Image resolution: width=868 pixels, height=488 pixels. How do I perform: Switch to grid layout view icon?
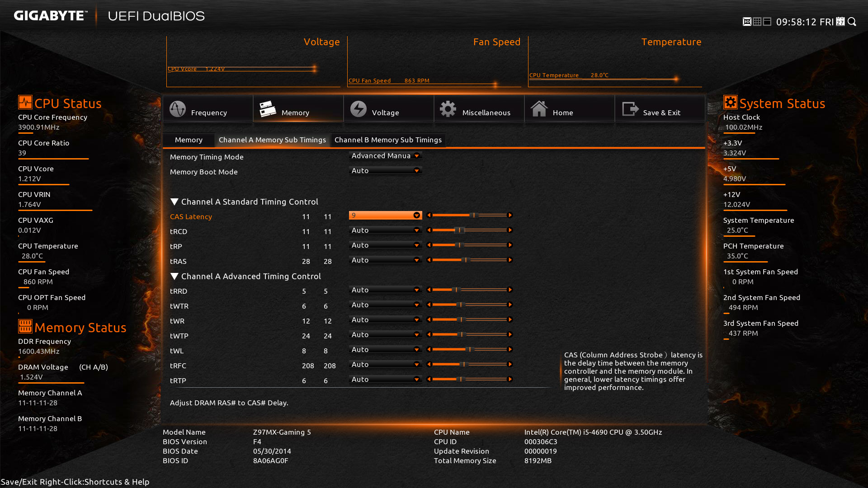coord(757,22)
